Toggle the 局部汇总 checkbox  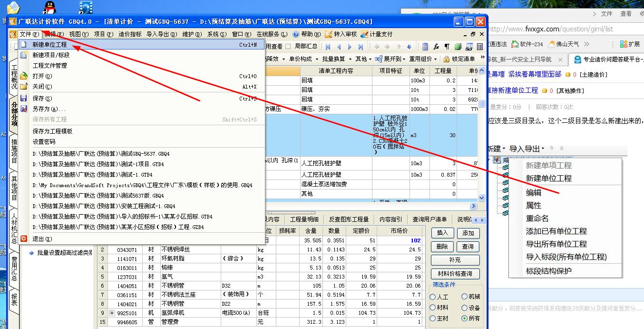pos(288,47)
